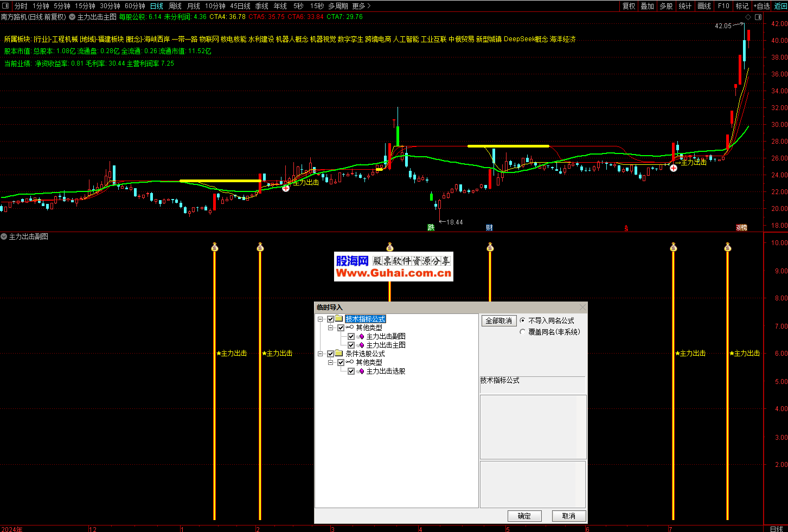Click the 跌 marker below the candlesticks

[x=431, y=228]
